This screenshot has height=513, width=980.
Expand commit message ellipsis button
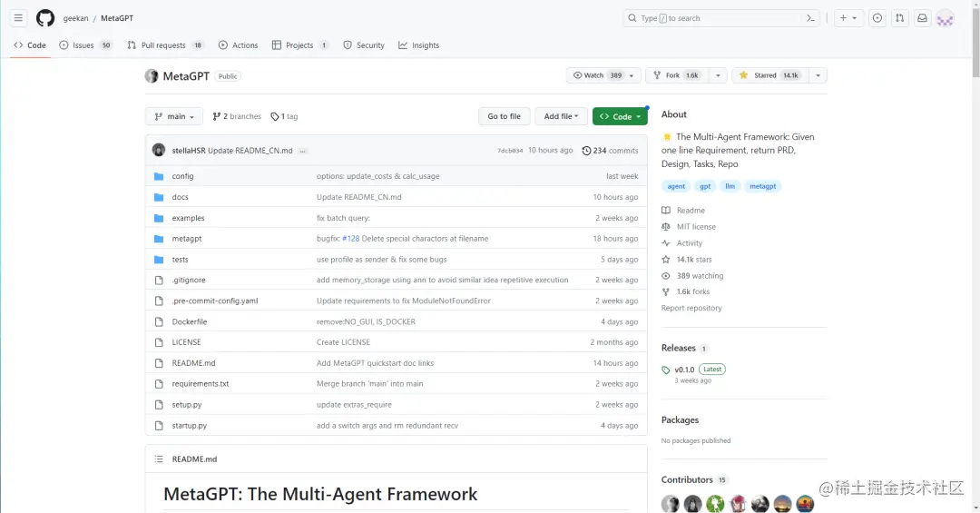pos(302,151)
